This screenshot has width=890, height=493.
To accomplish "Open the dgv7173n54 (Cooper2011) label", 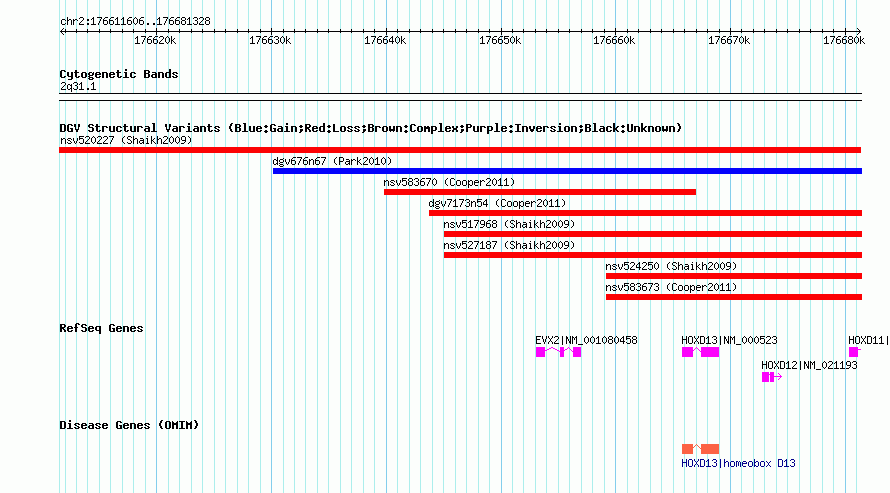I will pos(497,203).
